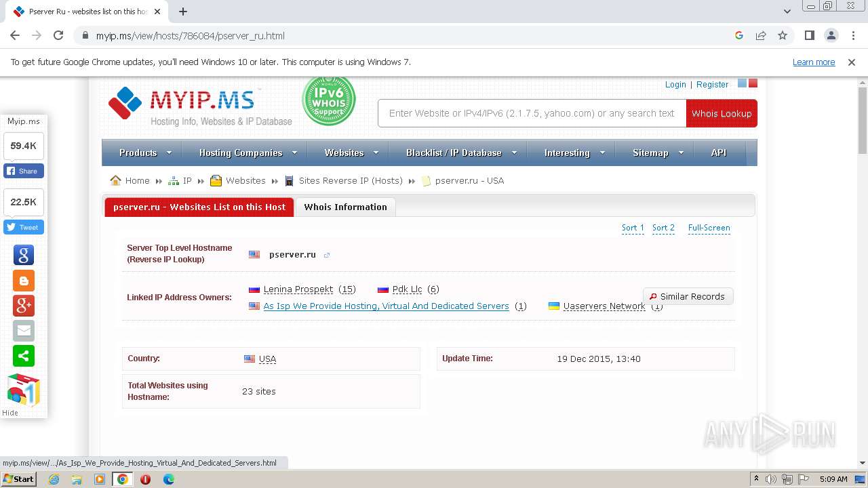Bookmark this page with the star icon
This screenshot has width=868, height=488.
[x=783, y=36]
